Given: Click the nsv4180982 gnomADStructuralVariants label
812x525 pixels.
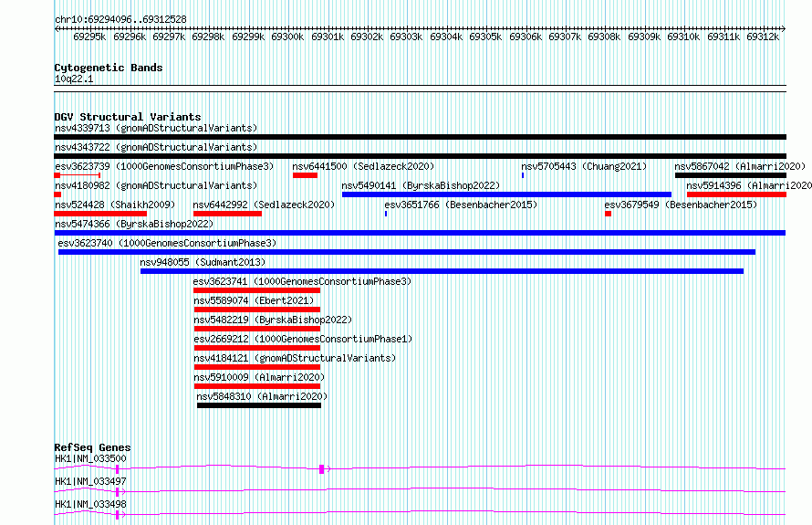Looking at the screenshot, I should (156, 185).
